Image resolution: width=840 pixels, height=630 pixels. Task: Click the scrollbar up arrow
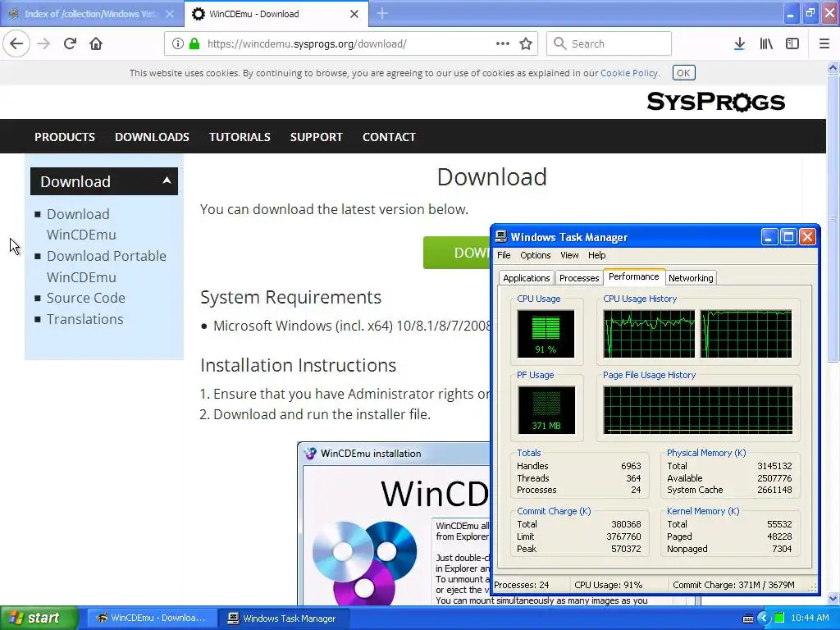tap(833, 67)
